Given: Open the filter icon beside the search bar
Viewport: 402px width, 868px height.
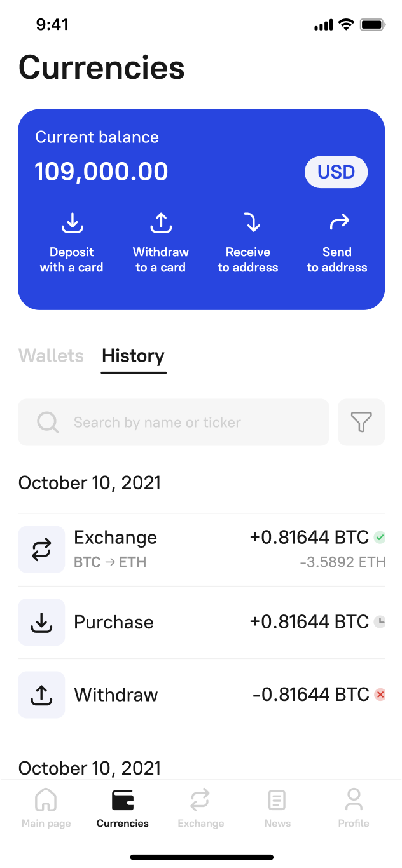Looking at the screenshot, I should [361, 422].
